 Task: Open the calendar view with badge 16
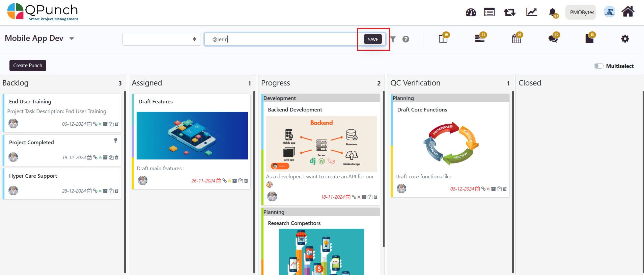tap(516, 39)
